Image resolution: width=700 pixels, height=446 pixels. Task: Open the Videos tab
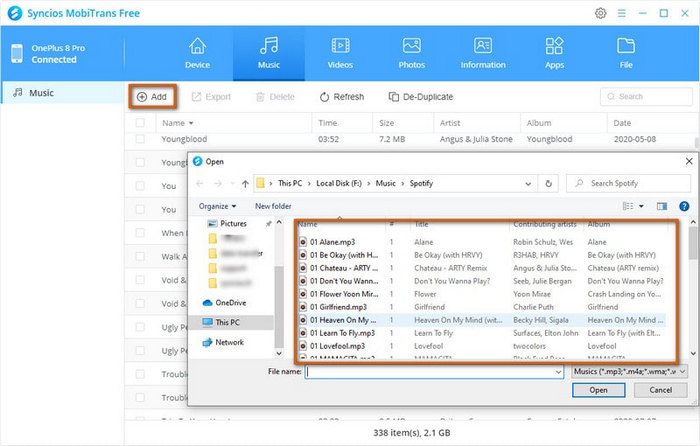coord(340,54)
